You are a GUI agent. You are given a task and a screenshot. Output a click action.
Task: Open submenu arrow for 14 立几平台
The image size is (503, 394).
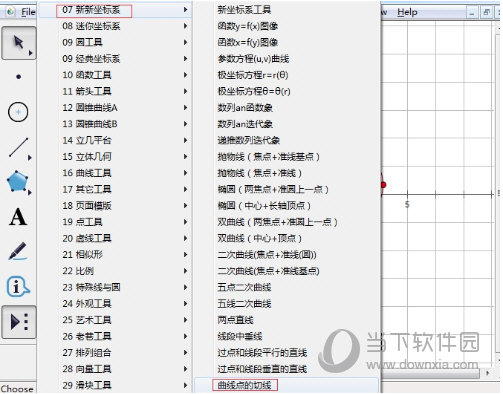[185, 140]
